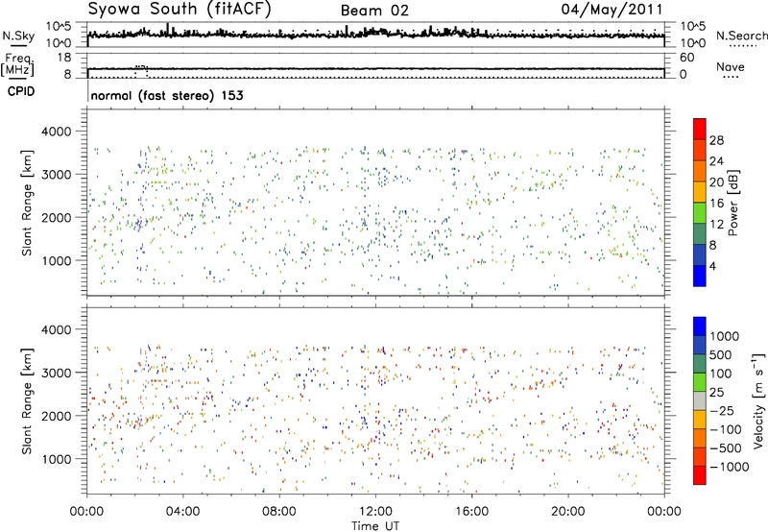Click the '4000' tick of the power panel

(56, 132)
